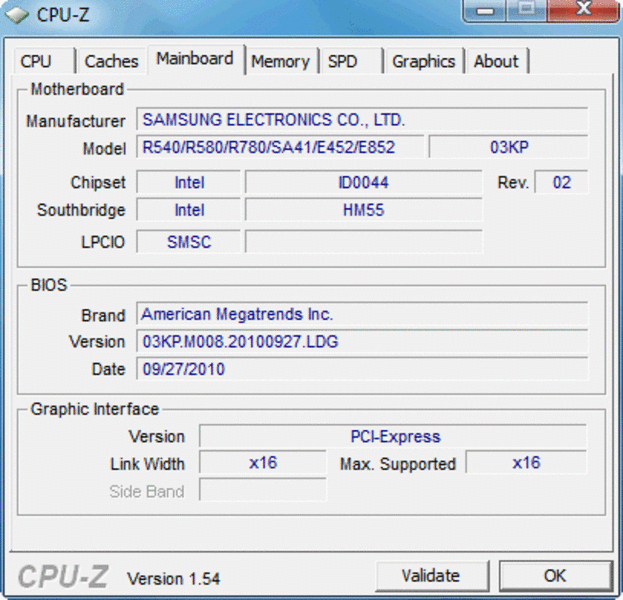The width and height of the screenshot is (623, 600).
Task: Open the About tab
Action: pos(497,61)
